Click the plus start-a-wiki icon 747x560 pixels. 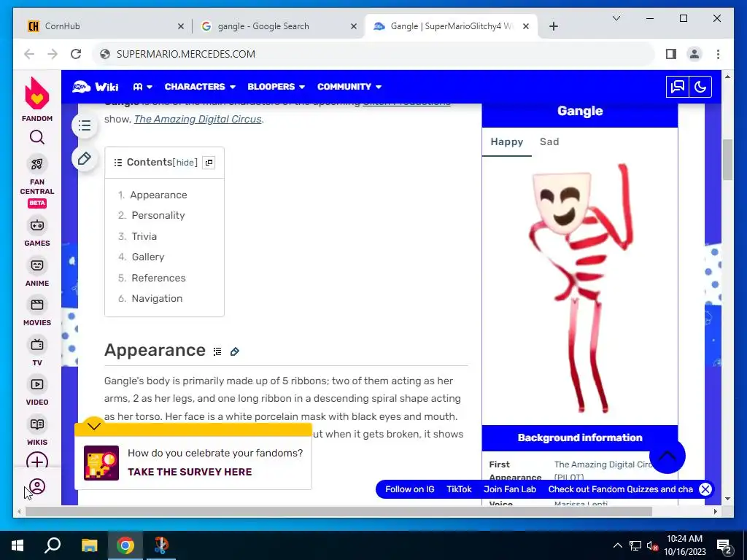click(x=37, y=461)
